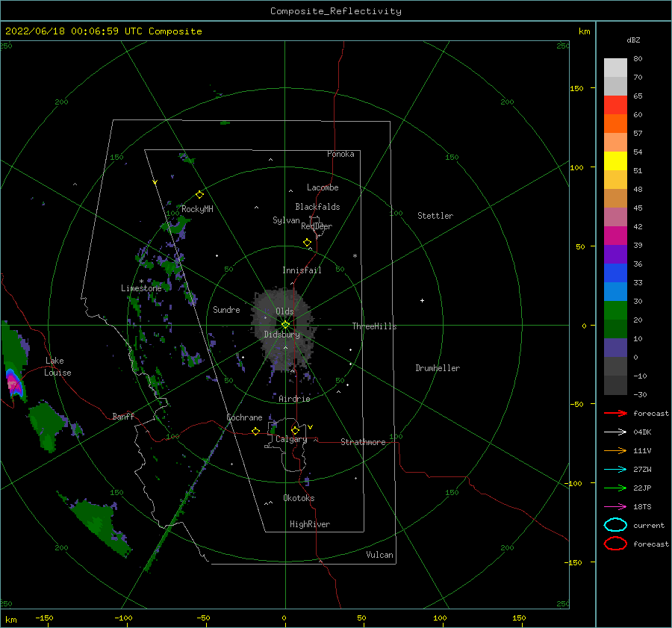Image resolution: width=672 pixels, height=628 pixels.
Task: Click the bright green 30-20 dBZ color band
Action: tap(615, 311)
